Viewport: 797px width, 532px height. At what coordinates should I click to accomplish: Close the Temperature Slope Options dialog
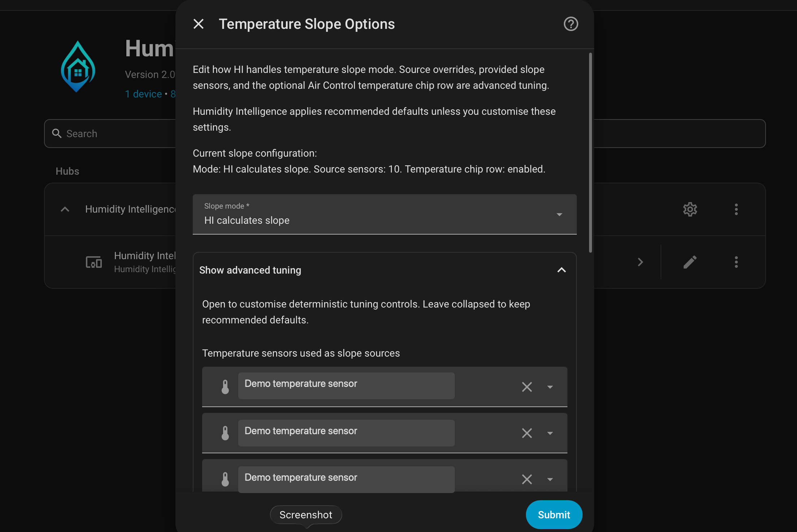point(199,24)
